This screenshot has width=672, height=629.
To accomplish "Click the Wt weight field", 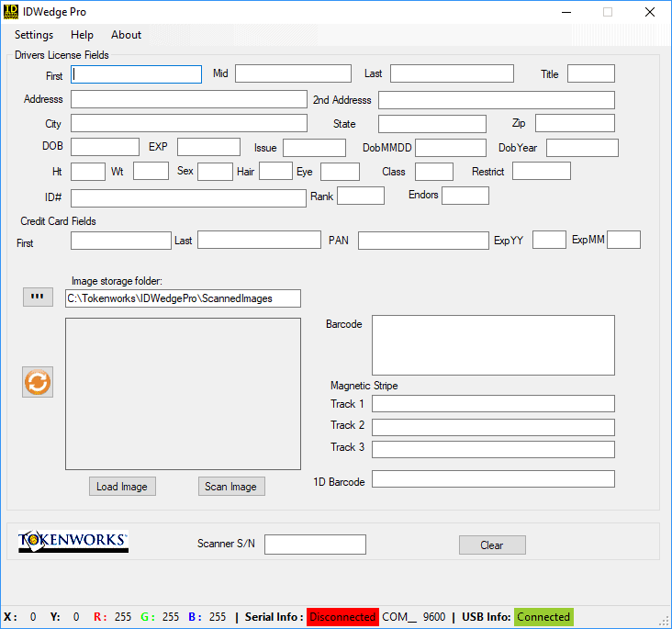I will (x=151, y=171).
